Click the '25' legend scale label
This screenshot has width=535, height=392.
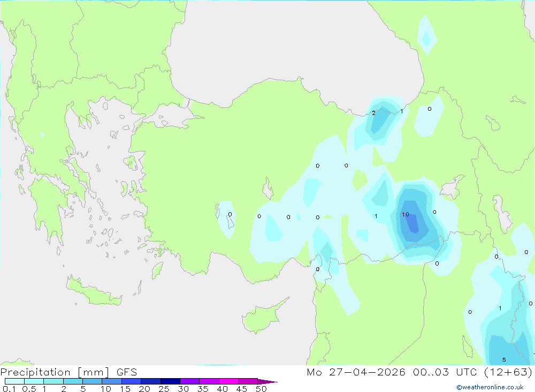click(x=164, y=389)
